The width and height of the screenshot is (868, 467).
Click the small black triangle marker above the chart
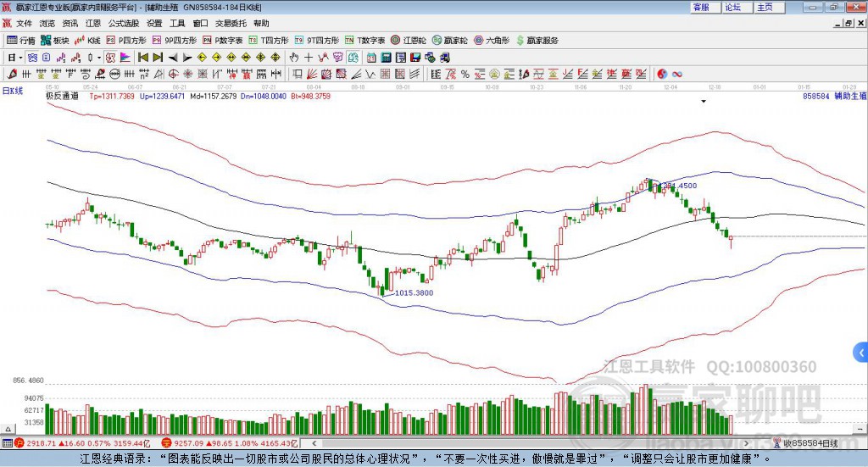(x=704, y=101)
